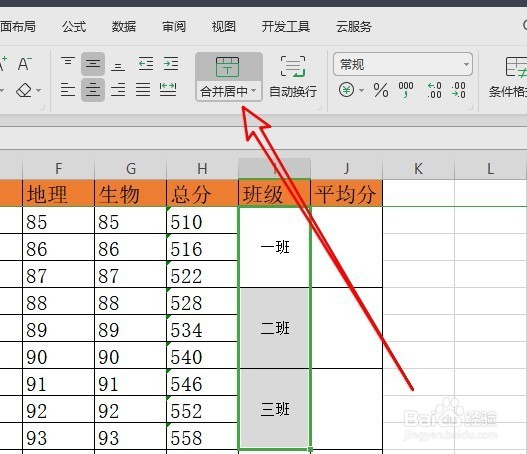Toggle vertical middle alignment
Image resolution: width=527 pixels, height=454 pixels.
click(93, 64)
